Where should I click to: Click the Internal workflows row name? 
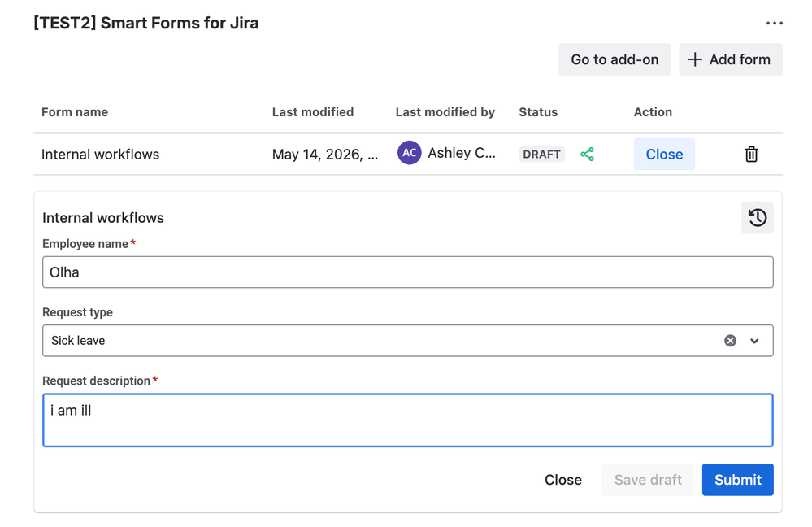[x=101, y=155]
